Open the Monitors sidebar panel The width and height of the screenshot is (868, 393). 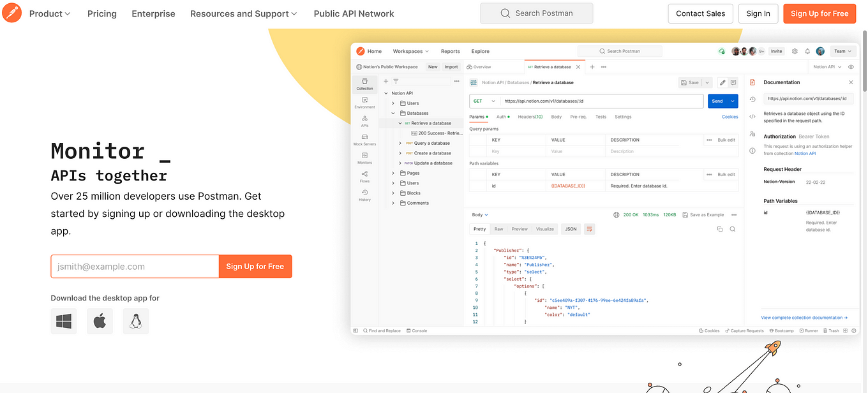pyautogui.click(x=364, y=154)
